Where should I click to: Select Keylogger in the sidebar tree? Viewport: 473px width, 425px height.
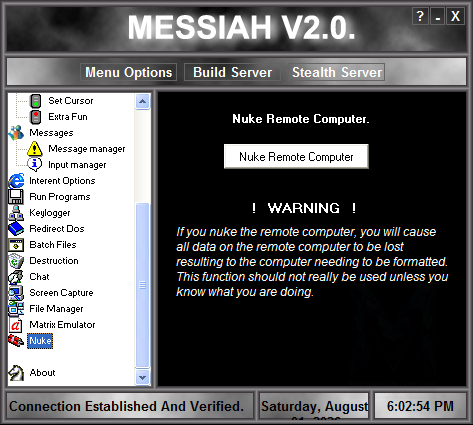pos(50,213)
